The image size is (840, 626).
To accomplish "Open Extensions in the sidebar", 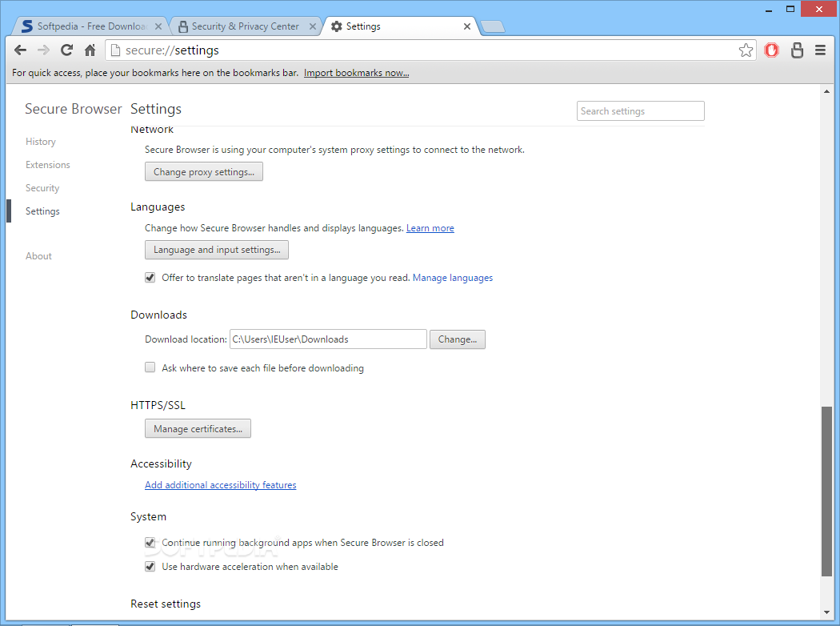I will pos(48,165).
